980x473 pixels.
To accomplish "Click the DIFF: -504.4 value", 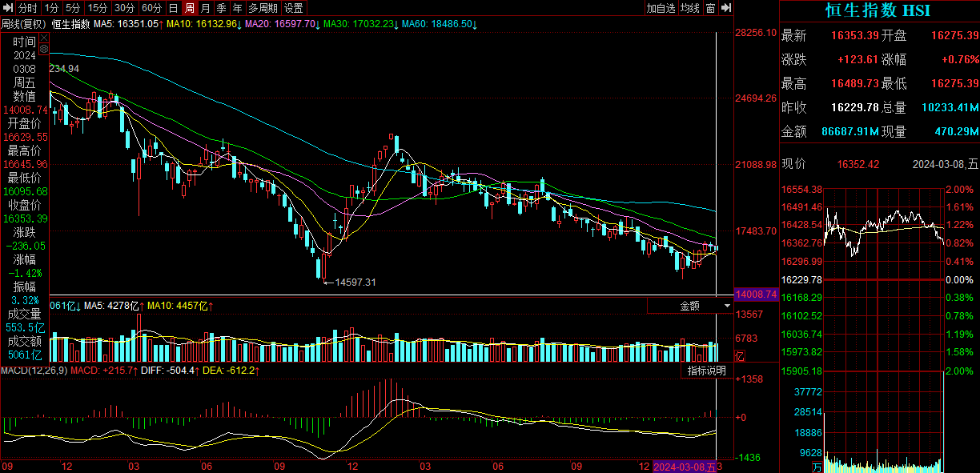I will 168,371.
